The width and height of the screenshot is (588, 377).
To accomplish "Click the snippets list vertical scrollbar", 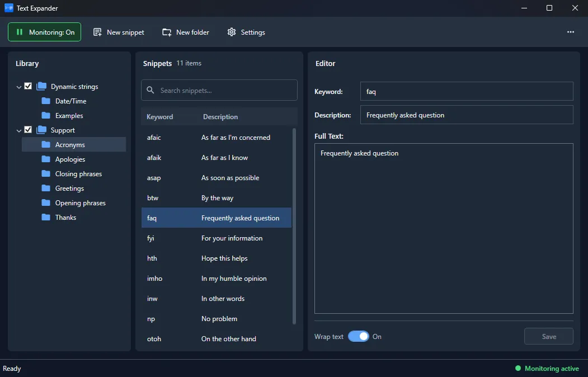I will click(294, 227).
